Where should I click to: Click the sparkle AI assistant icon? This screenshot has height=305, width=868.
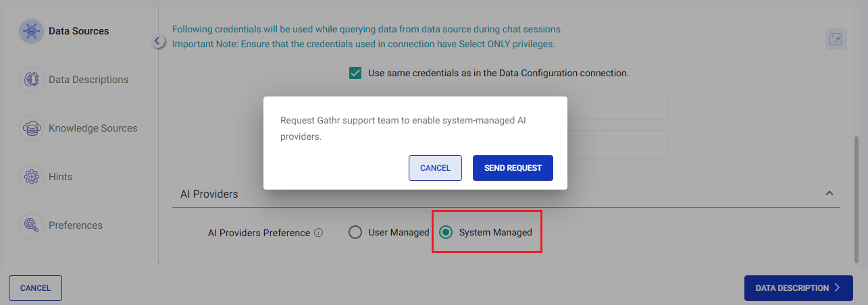click(x=836, y=39)
